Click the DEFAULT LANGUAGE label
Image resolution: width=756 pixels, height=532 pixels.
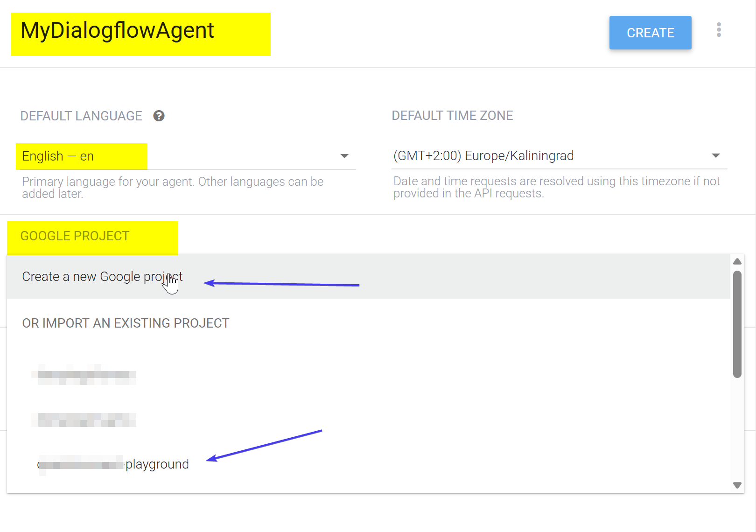pyautogui.click(x=81, y=116)
